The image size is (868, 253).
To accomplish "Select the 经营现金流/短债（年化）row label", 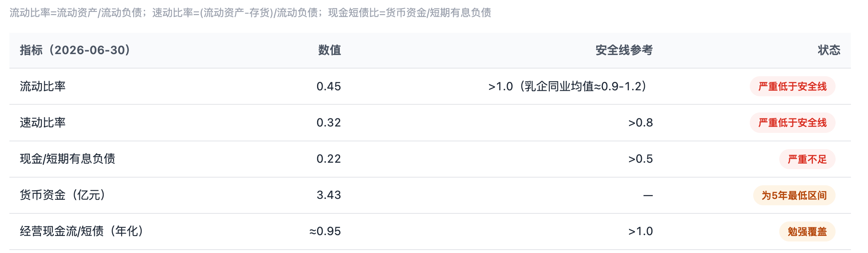I will [82, 231].
